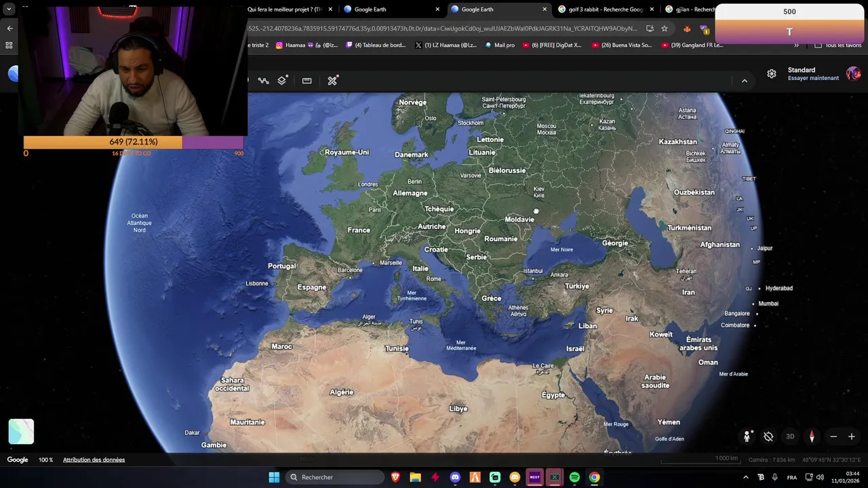Click the Türkiye label on the map
The height and width of the screenshot is (488, 868).
pos(577,286)
